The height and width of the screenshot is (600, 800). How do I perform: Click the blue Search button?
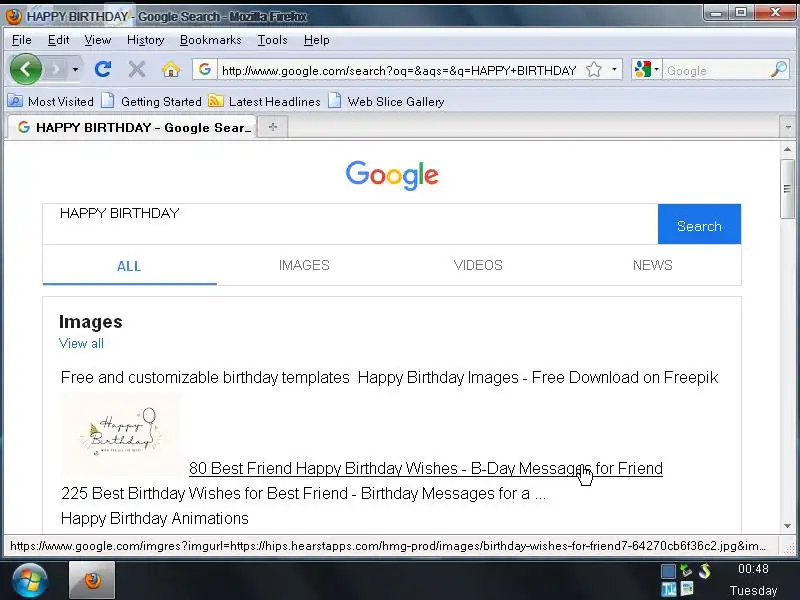[x=699, y=224]
